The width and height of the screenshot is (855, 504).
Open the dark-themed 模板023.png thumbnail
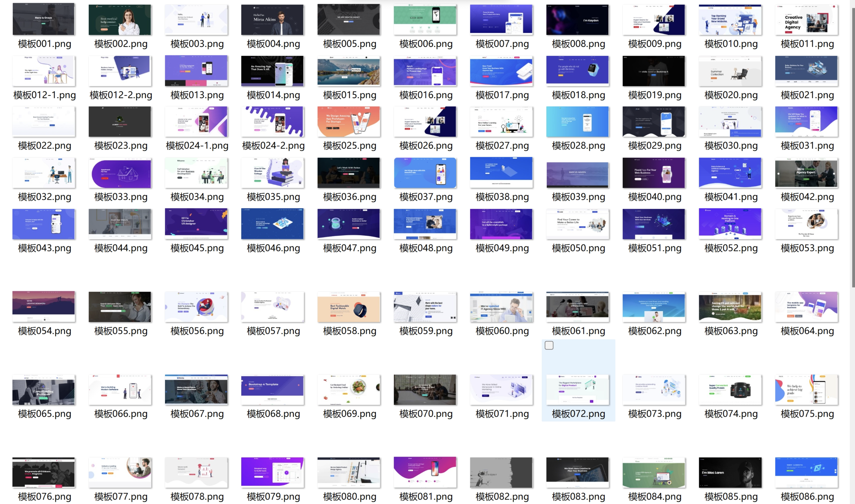click(119, 122)
